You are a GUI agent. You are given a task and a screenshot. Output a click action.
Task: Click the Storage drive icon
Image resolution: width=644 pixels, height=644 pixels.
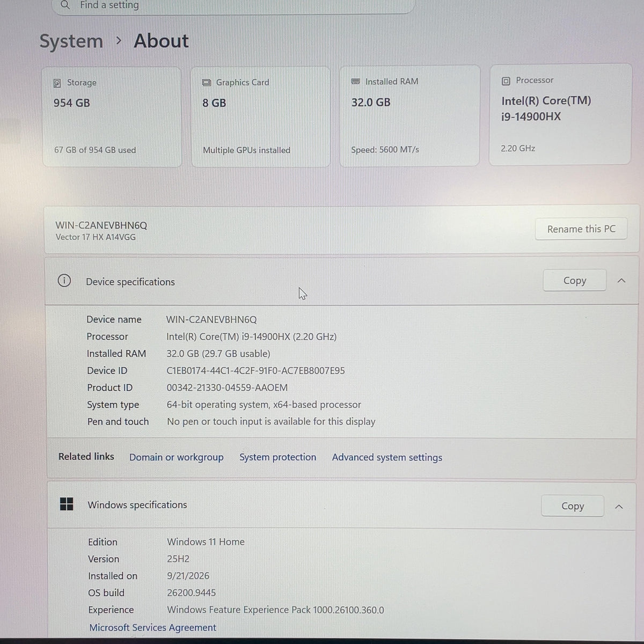tap(57, 83)
